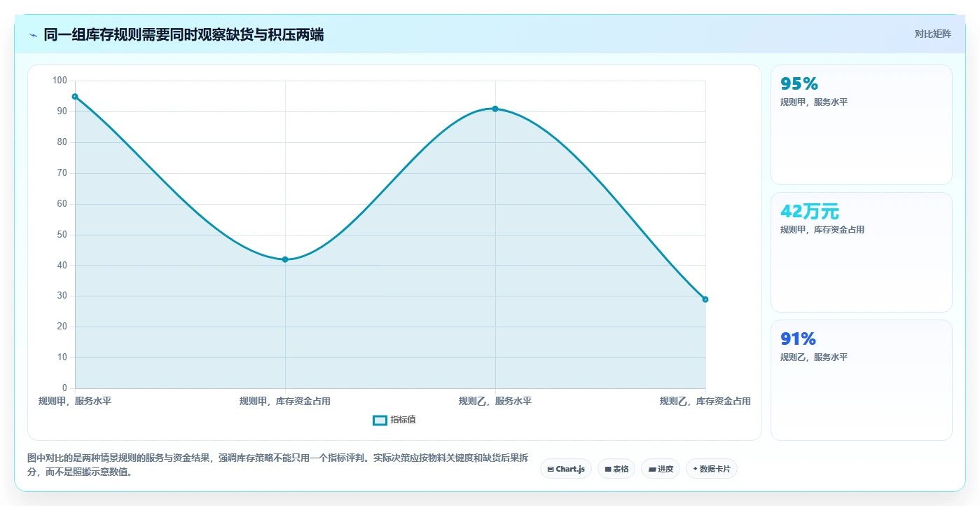980x506 pixels.
Task: Click the y-axis value 0
Action: point(64,388)
